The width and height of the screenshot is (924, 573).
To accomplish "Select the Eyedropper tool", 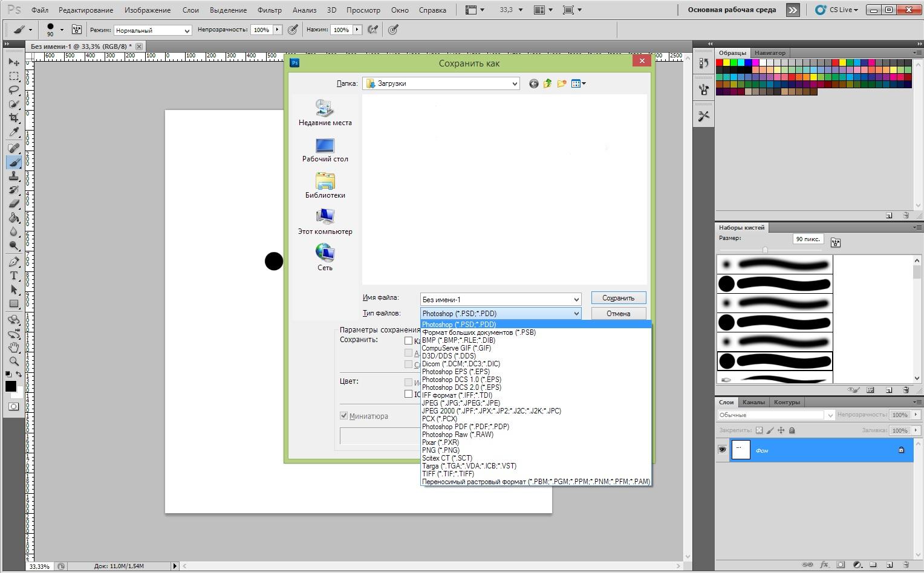I will (14, 132).
